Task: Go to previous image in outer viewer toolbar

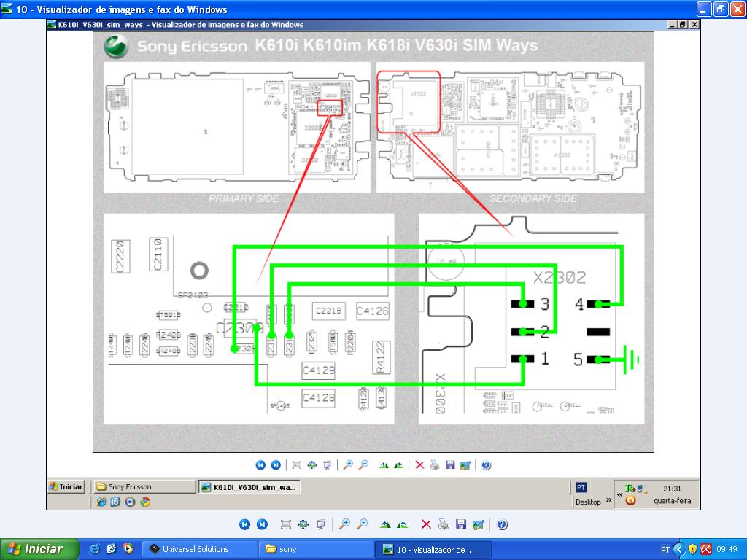Action: (x=244, y=524)
